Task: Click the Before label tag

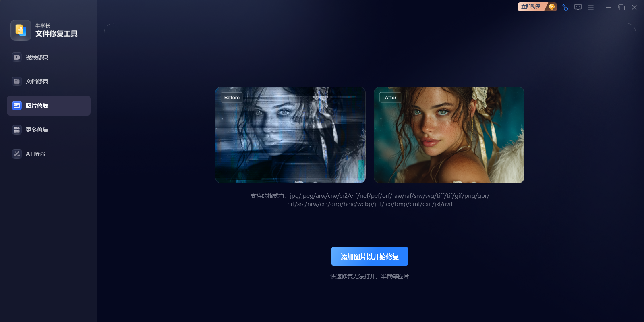Action: point(232,98)
